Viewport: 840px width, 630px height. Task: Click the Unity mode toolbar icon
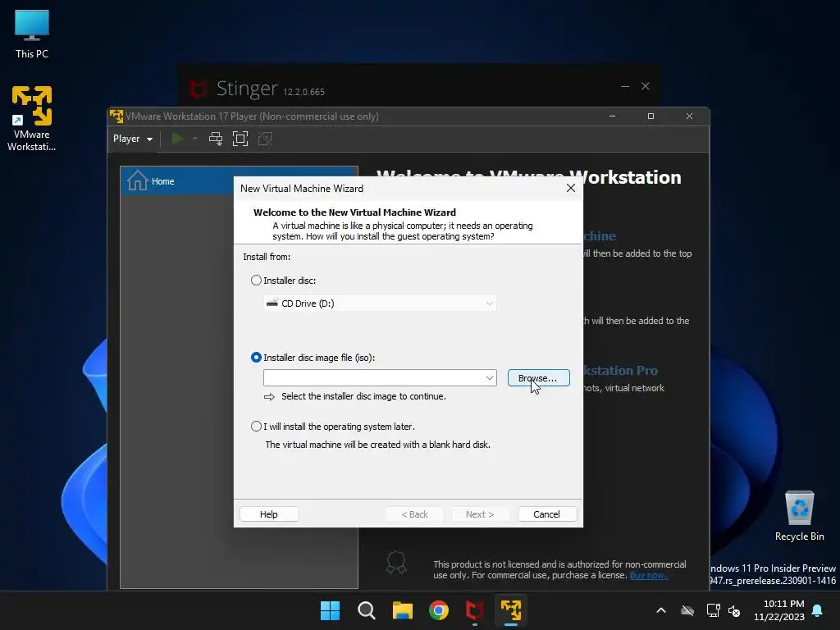(265, 139)
